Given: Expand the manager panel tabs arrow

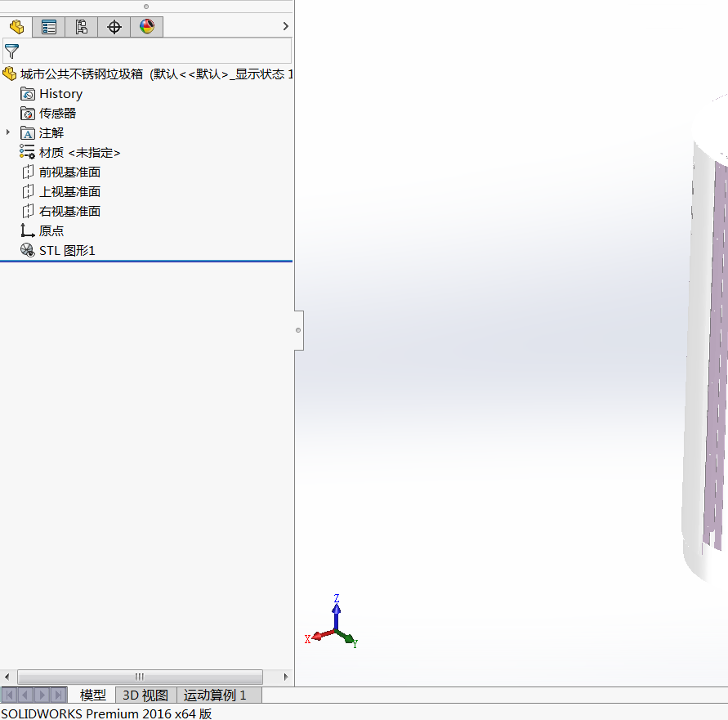Looking at the screenshot, I should point(285,27).
